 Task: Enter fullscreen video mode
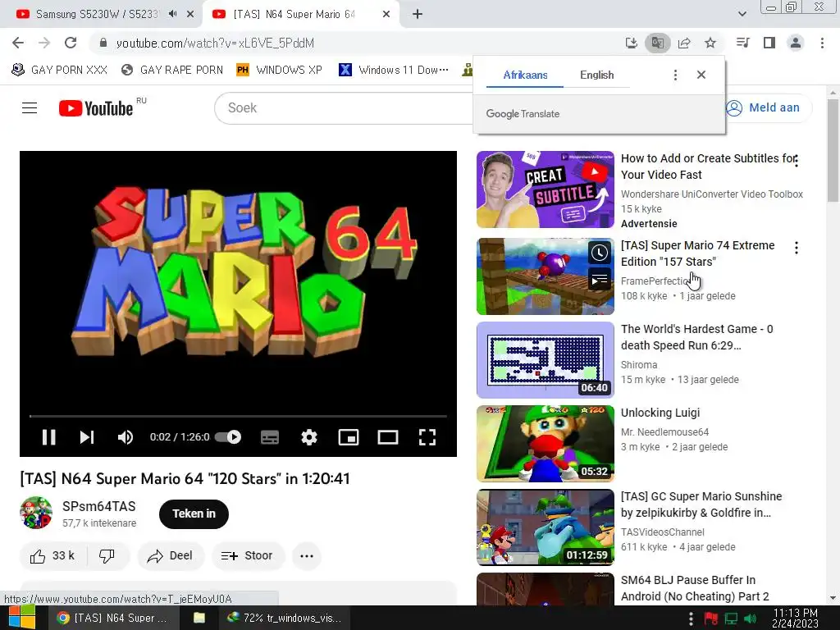click(427, 437)
